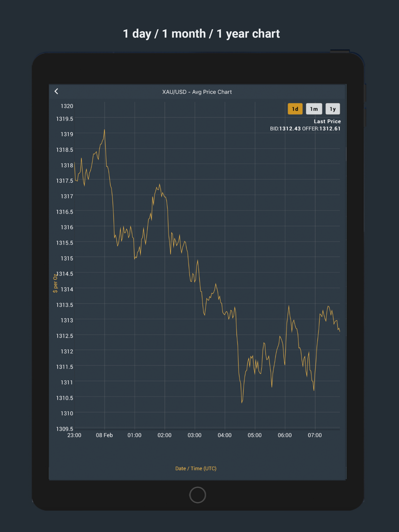
Task: Click the 04:00 time axis label
Action: pyautogui.click(x=224, y=435)
